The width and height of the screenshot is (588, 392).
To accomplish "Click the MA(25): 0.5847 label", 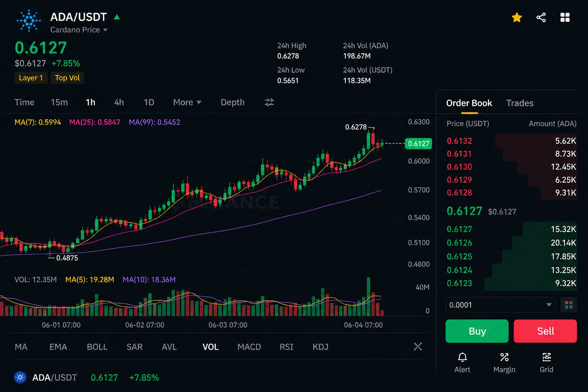I will tap(95, 122).
